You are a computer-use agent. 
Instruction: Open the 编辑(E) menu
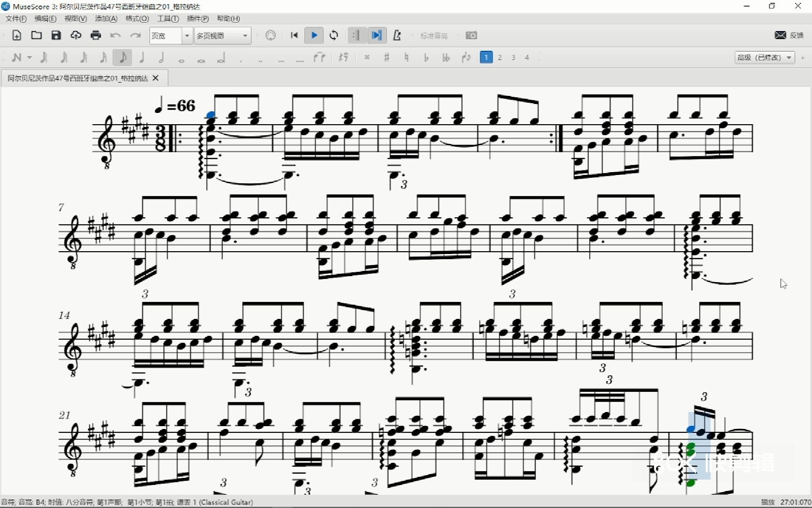pyautogui.click(x=46, y=18)
